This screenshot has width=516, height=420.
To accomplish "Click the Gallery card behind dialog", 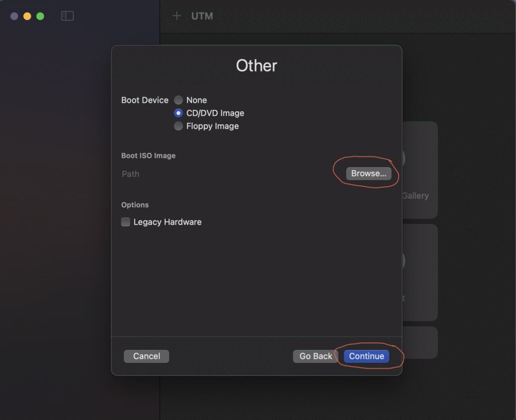I will point(420,170).
